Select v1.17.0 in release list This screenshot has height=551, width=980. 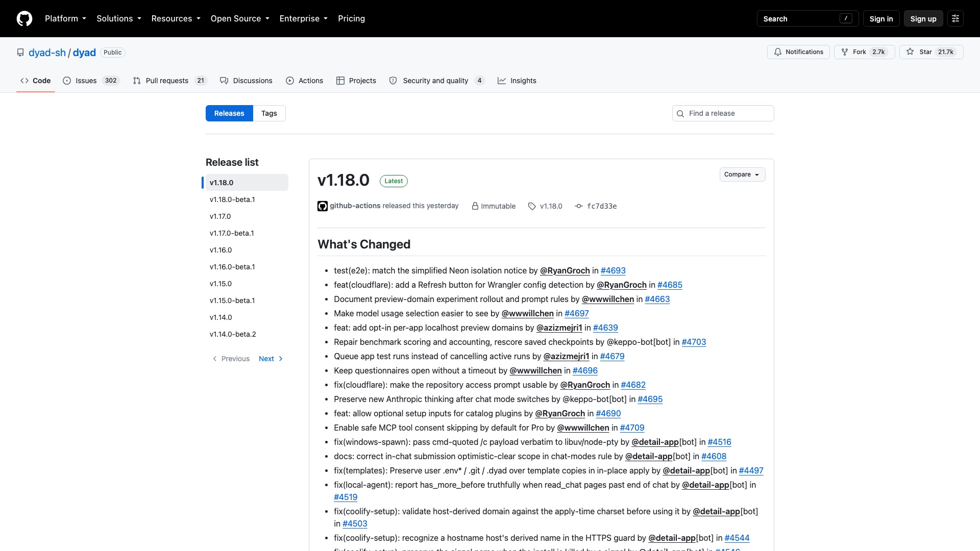247,216
